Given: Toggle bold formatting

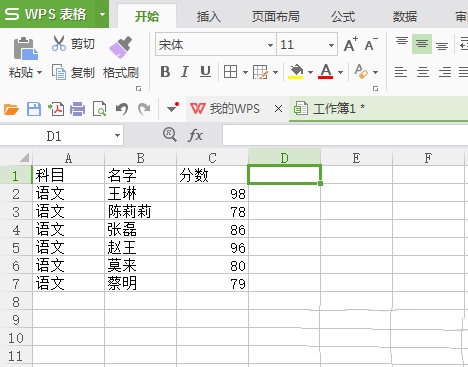Looking at the screenshot, I should coord(165,72).
